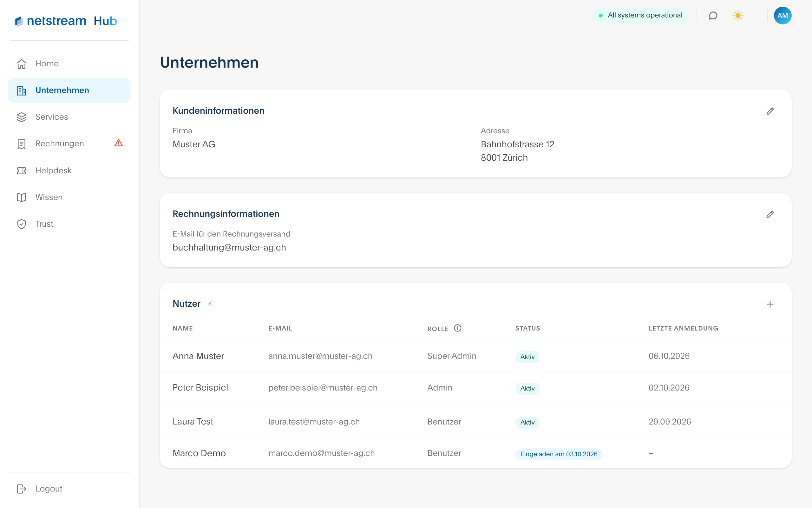This screenshot has width=812, height=508.
Task: Click the Marco Demo name cell
Action: click(x=199, y=453)
